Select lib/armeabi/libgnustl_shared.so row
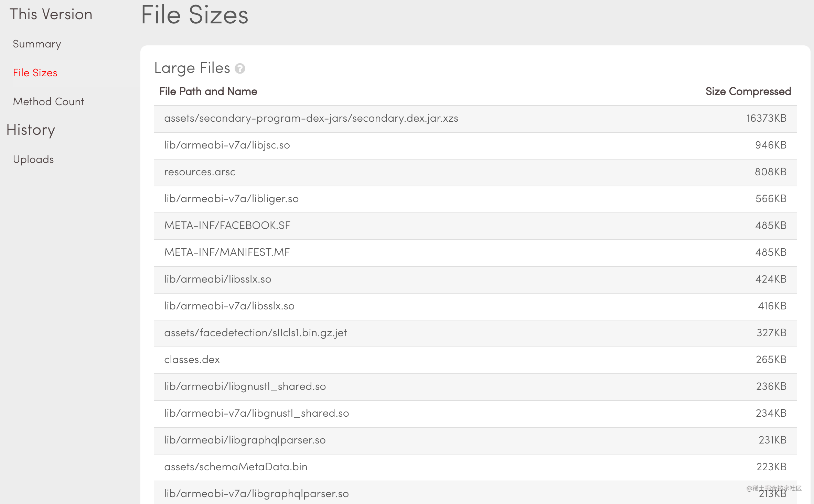The height and width of the screenshot is (504, 814). coord(475,387)
